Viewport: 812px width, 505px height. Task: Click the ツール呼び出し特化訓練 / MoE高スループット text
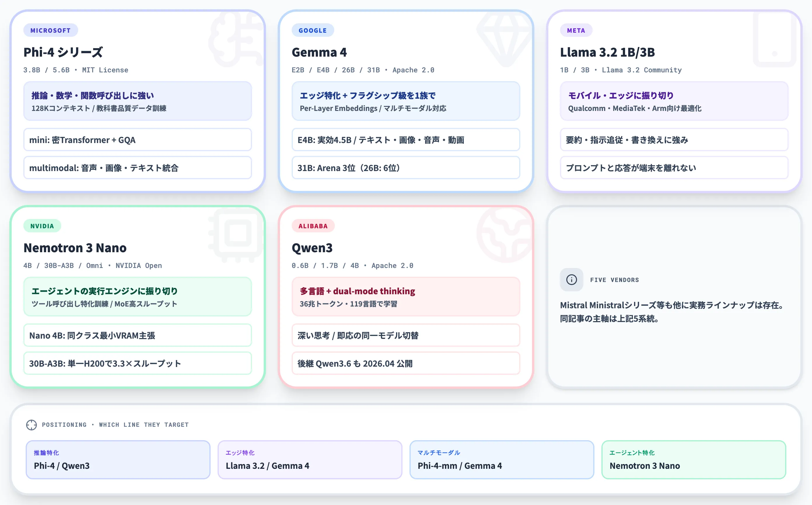104,304
